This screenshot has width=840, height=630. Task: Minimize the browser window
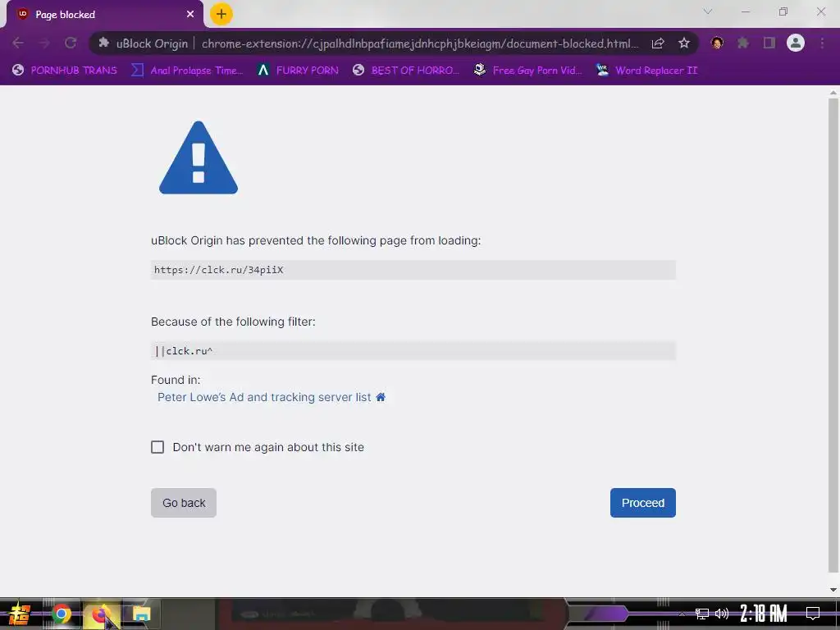point(745,11)
